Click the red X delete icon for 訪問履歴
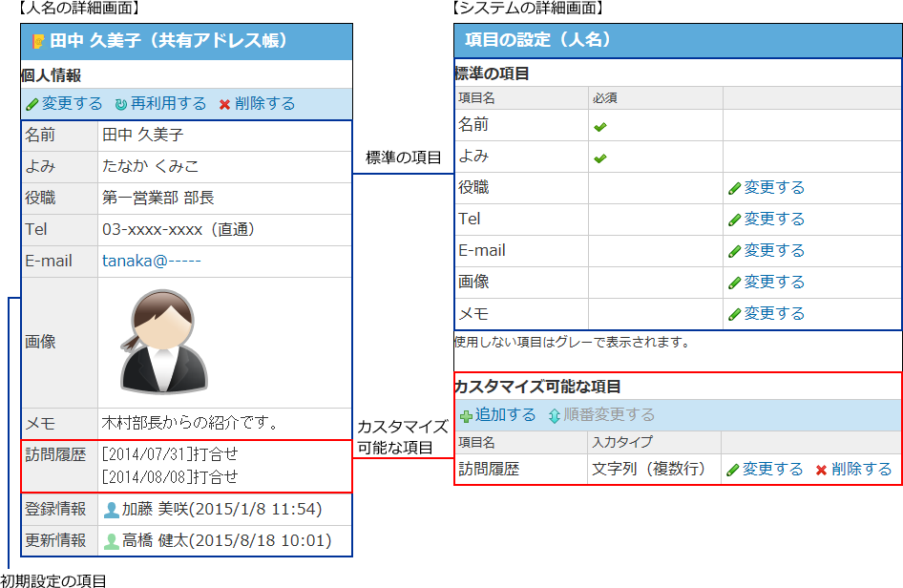 tap(821, 471)
